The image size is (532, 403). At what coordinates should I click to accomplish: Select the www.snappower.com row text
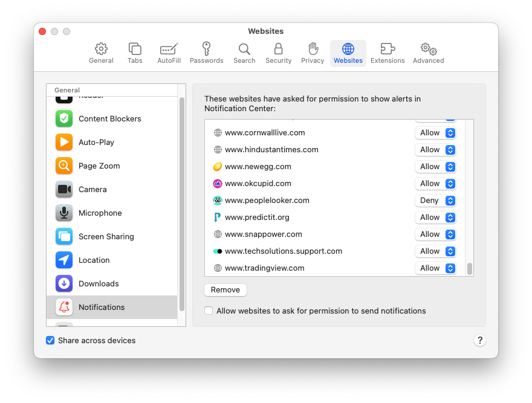264,234
